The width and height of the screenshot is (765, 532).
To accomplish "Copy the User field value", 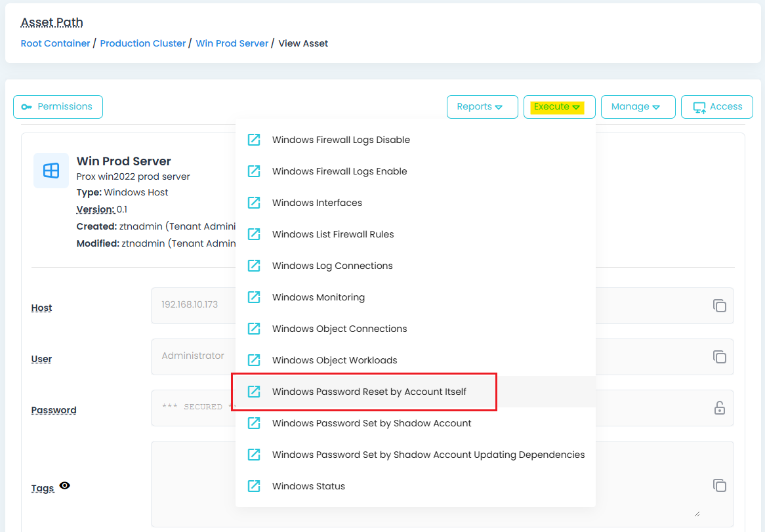I will click(x=720, y=357).
